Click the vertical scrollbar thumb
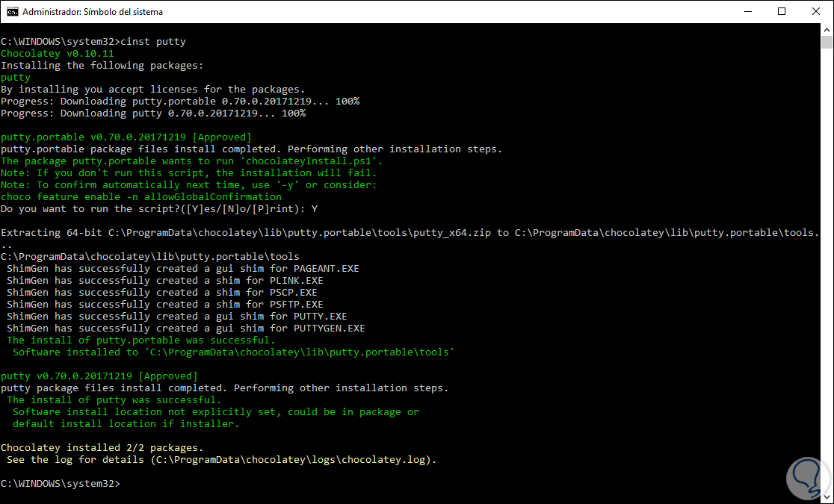 826,43
